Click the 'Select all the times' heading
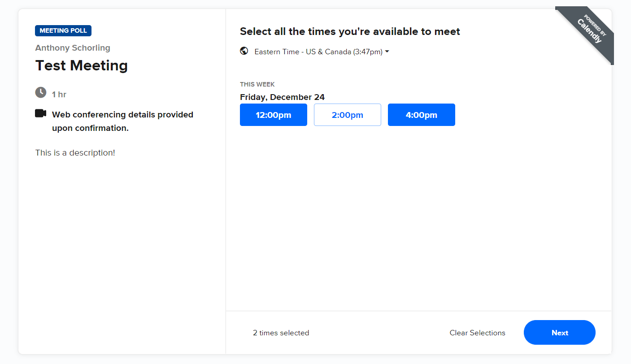This screenshot has width=631, height=364. point(350,31)
